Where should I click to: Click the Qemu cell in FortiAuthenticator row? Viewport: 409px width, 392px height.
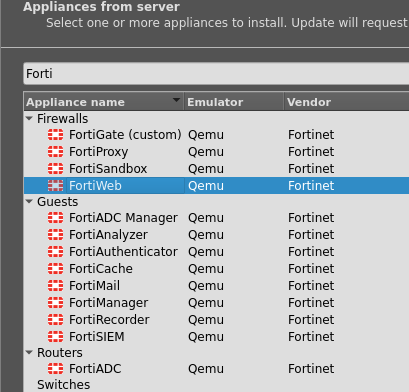coord(206,252)
